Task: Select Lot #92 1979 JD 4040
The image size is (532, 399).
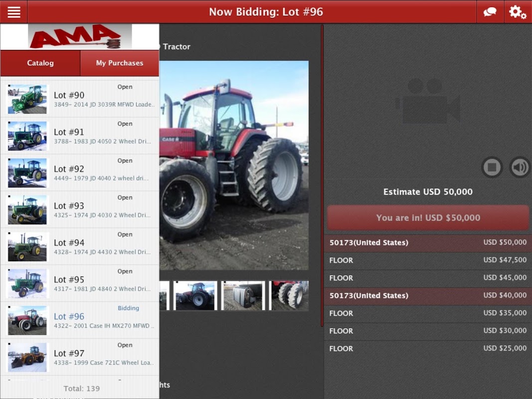Action: 80,173
